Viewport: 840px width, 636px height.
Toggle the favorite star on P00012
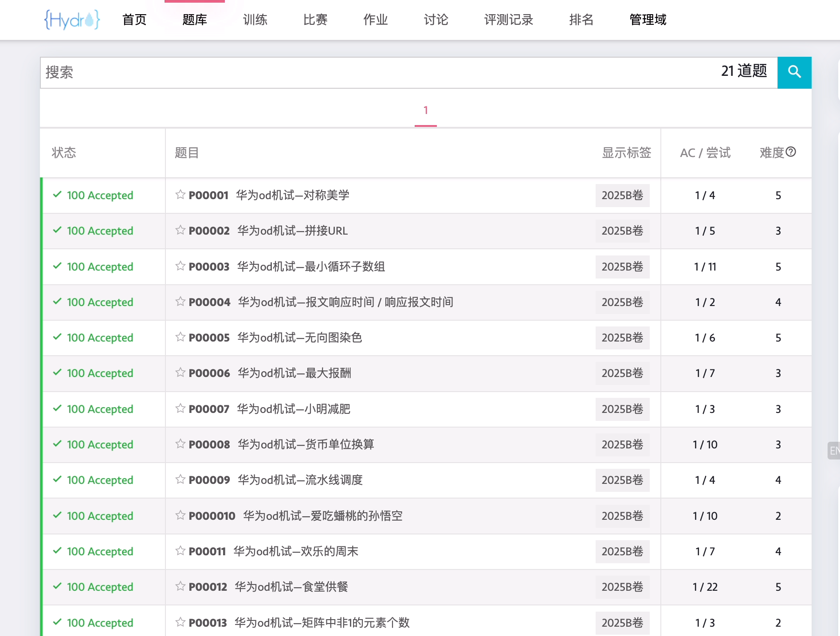[180, 586]
